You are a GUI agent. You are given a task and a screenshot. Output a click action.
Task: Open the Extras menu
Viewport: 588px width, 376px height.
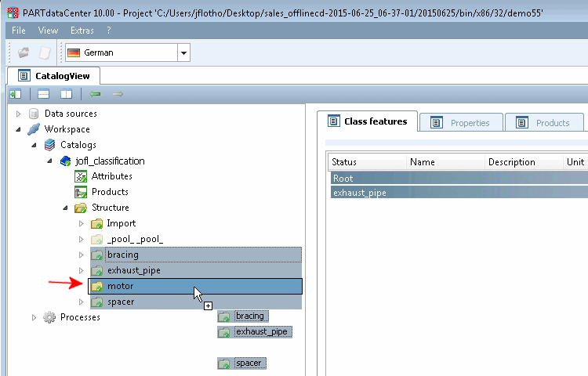(x=82, y=31)
